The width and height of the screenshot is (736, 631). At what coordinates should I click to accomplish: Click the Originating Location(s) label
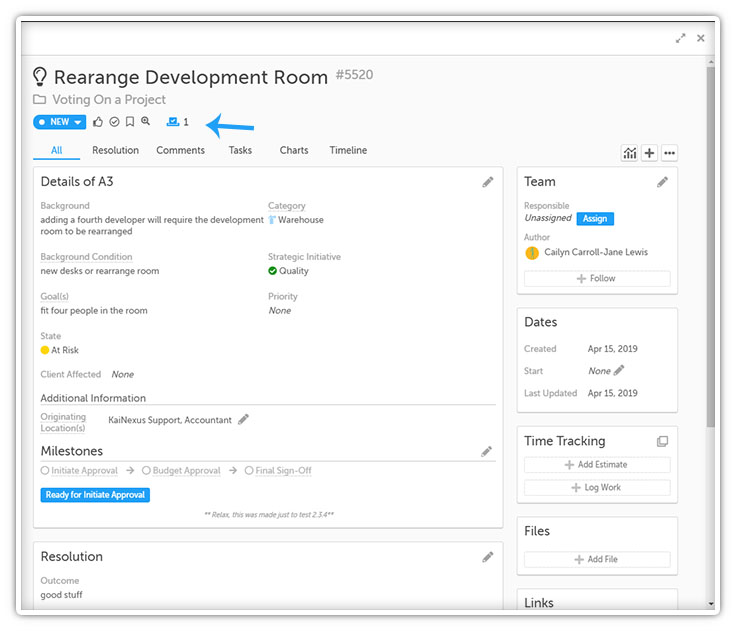(x=63, y=423)
